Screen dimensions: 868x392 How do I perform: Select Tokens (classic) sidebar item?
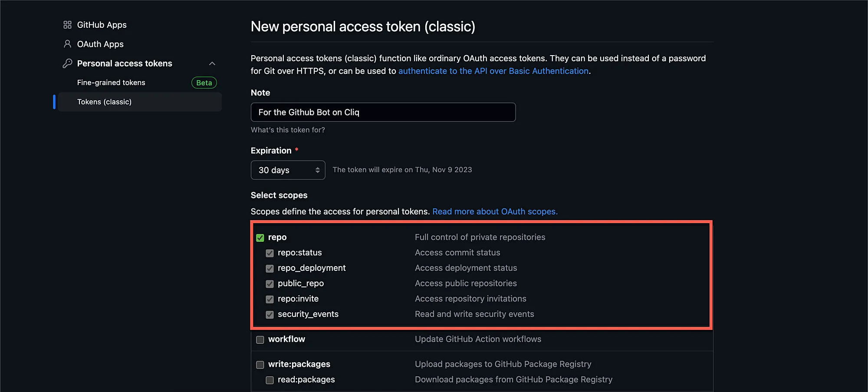104,102
